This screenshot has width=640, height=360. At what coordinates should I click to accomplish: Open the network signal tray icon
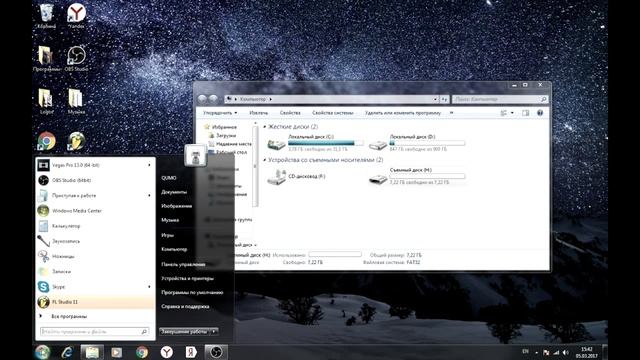pos(556,352)
